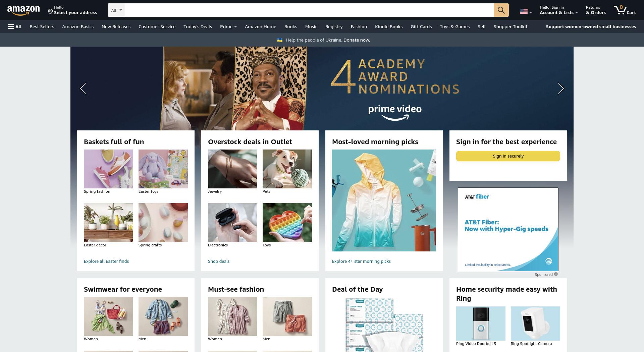Open Account & Lists dropdown

click(558, 10)
